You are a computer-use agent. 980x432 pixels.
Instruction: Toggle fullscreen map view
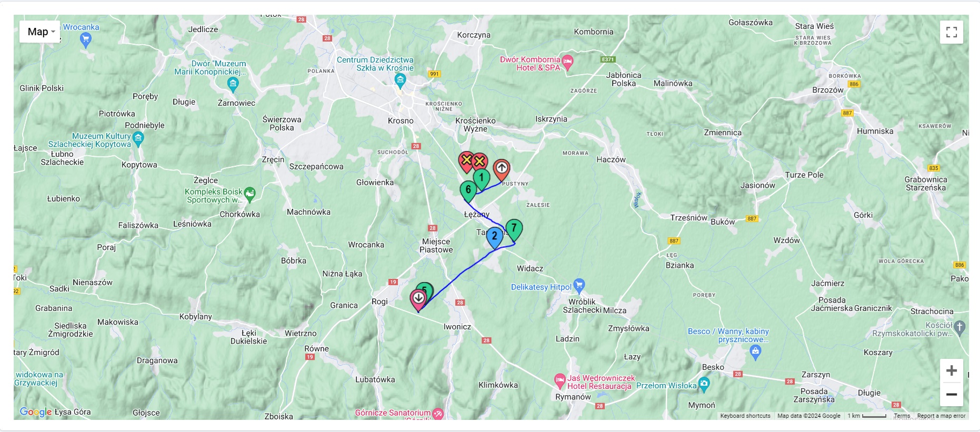point(951,32)
